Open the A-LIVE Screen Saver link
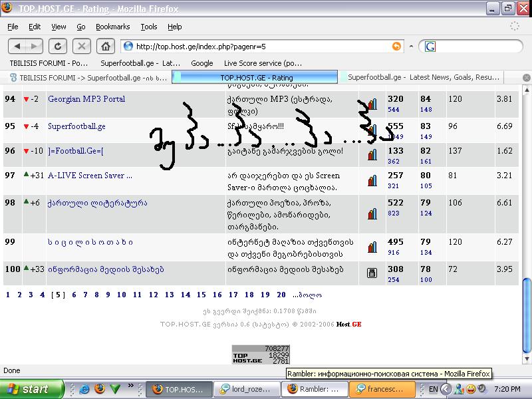This screenshot has height=399, width=532. pos(90,176)
